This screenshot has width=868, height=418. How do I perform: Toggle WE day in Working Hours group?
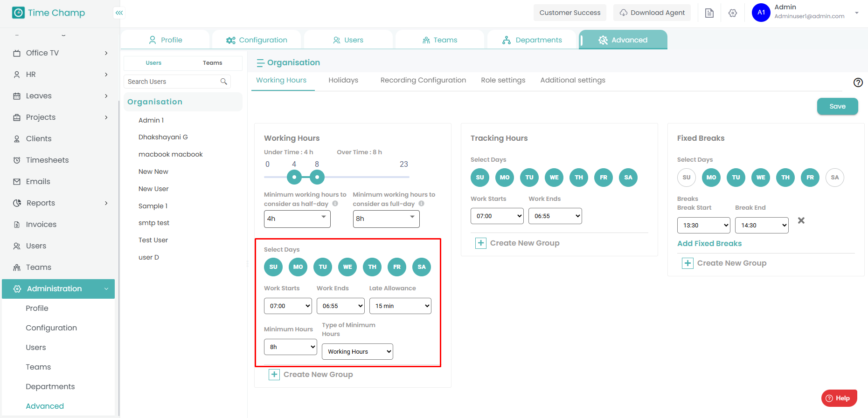(347, 267)
